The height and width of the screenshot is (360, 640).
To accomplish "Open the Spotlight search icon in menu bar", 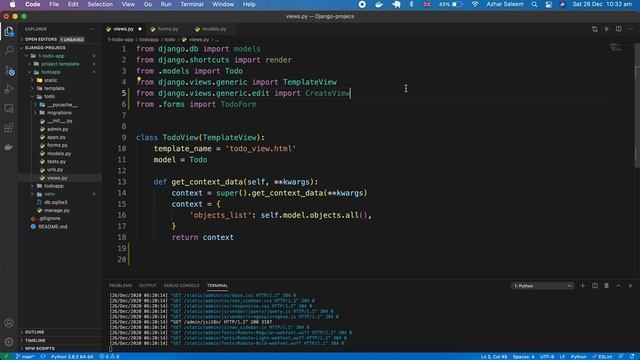I will [534, 4].
